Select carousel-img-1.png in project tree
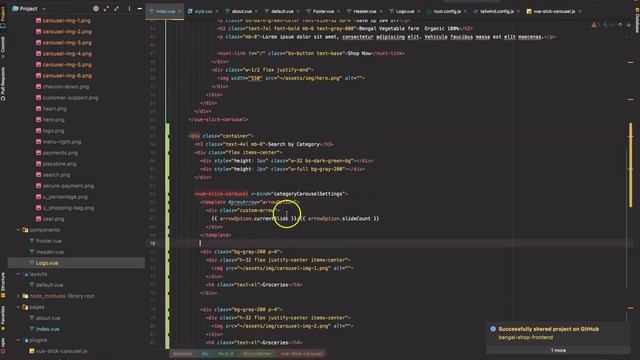640x360 pixels. (63, 20)
